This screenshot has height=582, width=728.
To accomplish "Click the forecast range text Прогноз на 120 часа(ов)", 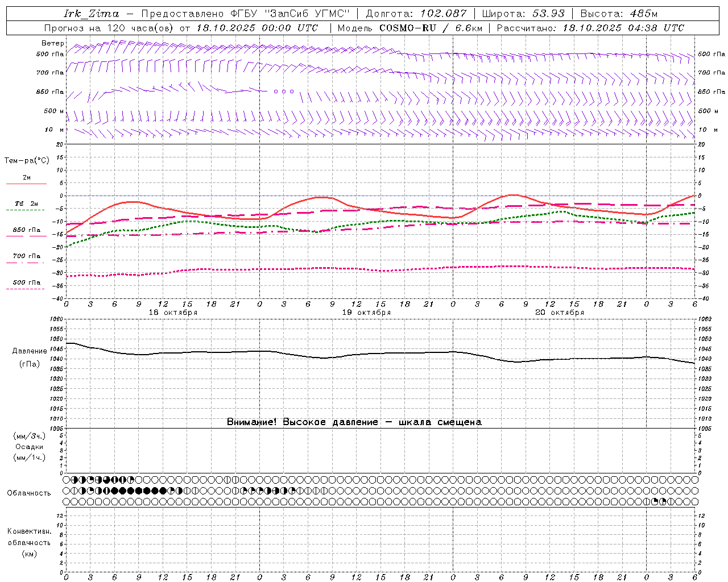I will pyautogui.click(x=110, y=28).
